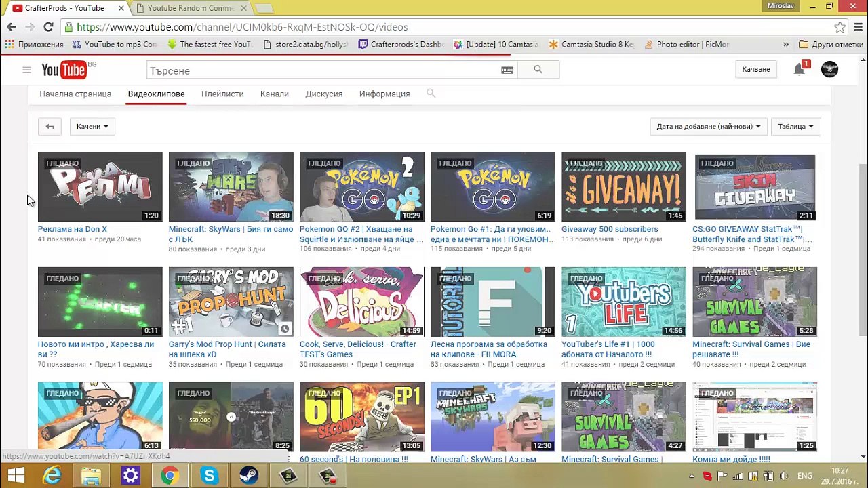
Task: Open Pokemon GO #2 video title link
Action: [x=361, y=234]
